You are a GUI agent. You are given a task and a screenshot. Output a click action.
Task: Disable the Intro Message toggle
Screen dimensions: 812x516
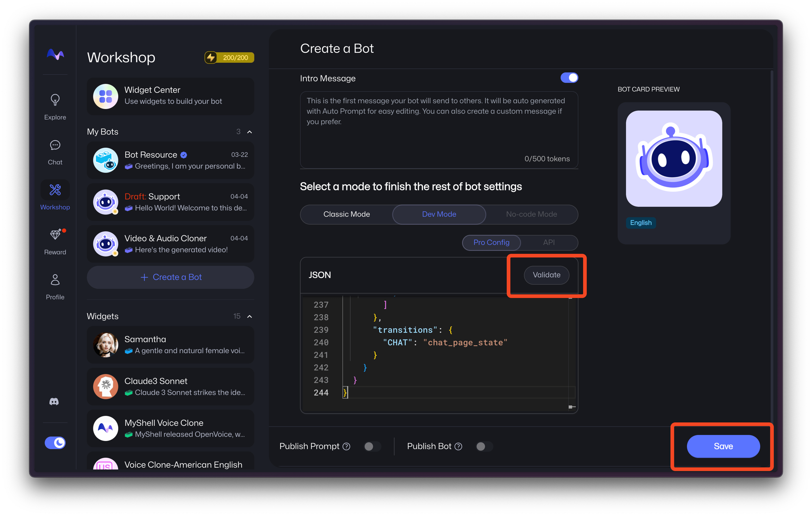pos(569,78)
